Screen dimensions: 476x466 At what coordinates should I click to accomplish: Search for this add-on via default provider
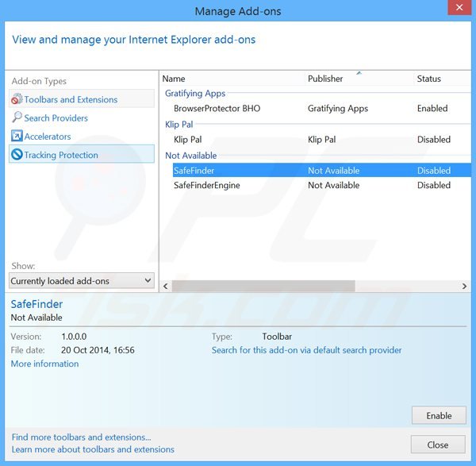click(306, 350)
